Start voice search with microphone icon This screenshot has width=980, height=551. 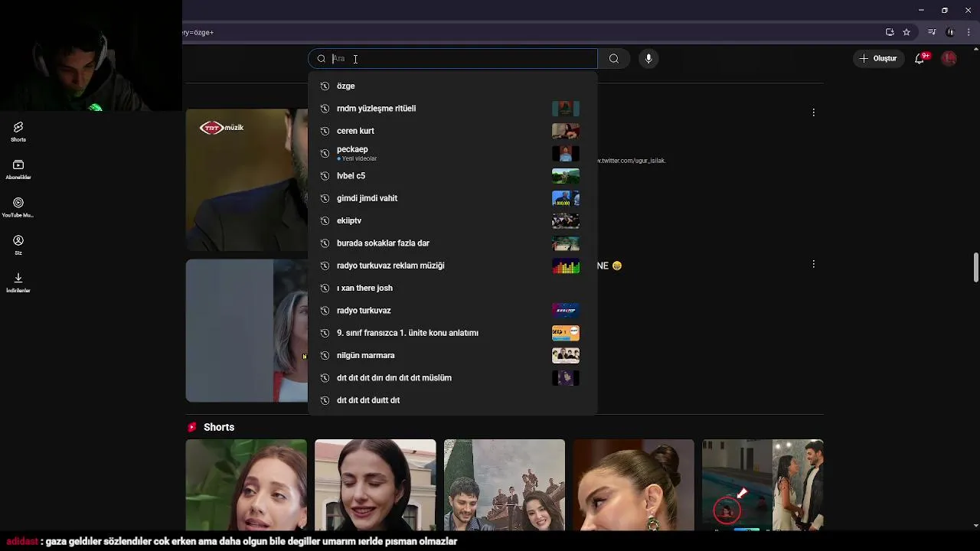(648, 59)
